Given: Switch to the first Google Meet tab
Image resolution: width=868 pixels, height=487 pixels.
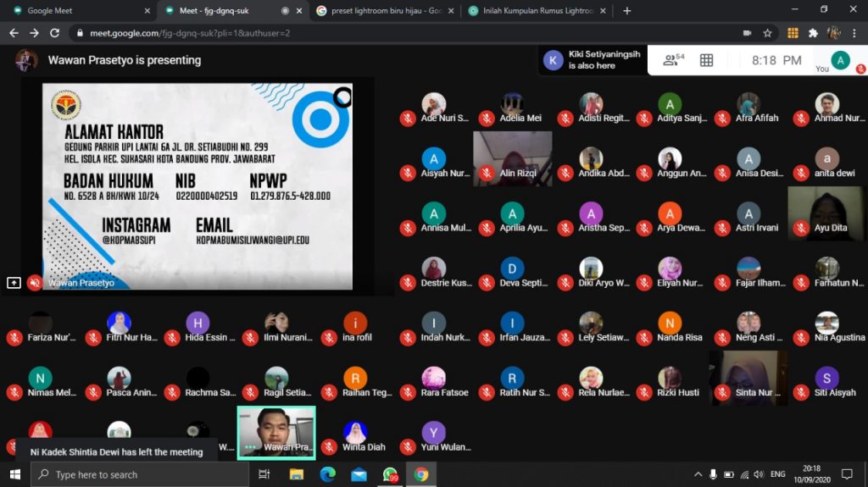Looking at the screenshot, I should point(76,11).
